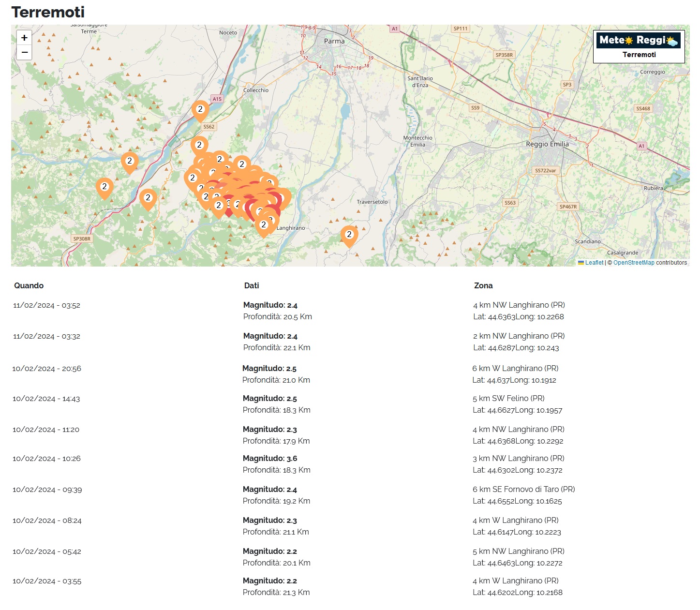Click the cluster marker nearest Collecchio
700x610 pixels.
(200, 110)
